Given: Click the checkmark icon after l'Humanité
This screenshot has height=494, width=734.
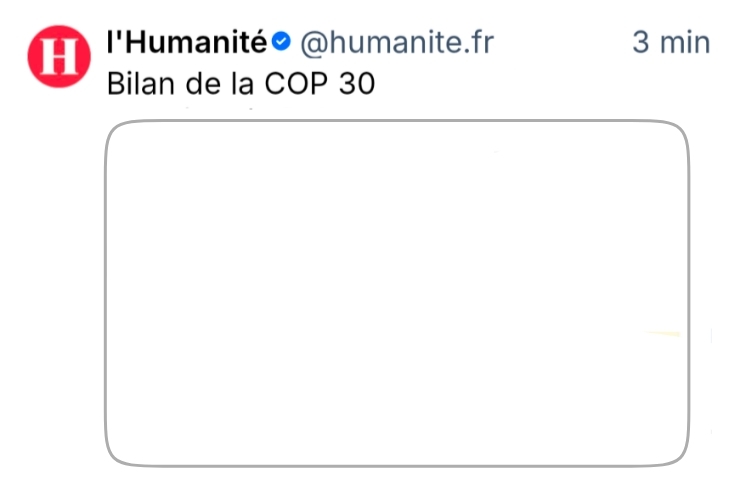Looking at the screenshot, I should pos(281,42).
